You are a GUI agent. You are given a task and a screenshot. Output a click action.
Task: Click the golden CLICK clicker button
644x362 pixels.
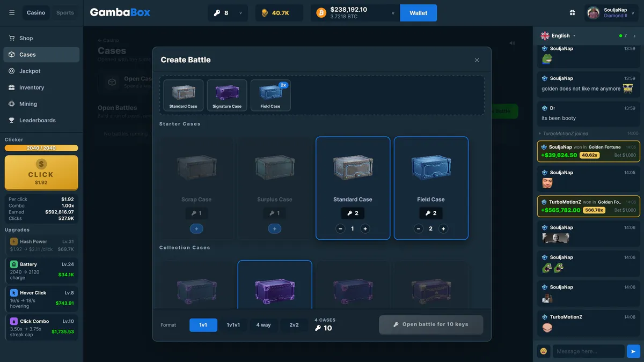pos(41,172)
